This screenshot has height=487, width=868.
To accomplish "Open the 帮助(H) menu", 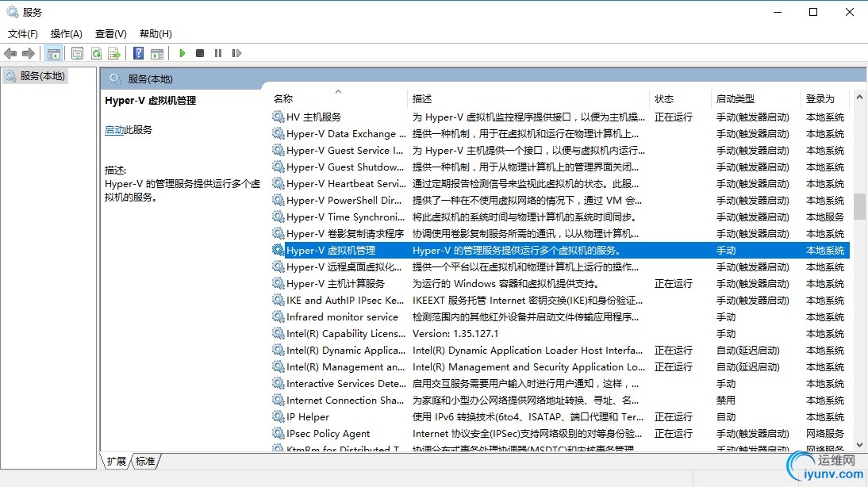I will pos(156,34).
